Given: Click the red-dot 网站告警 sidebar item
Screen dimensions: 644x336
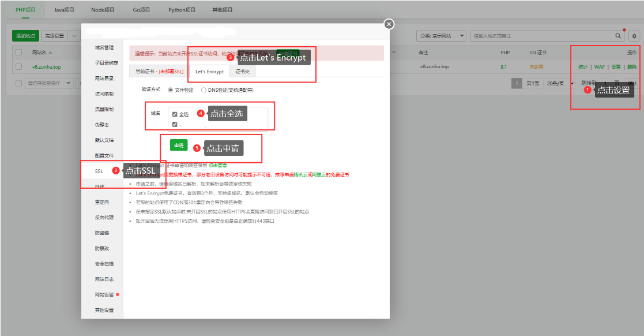Looking at the screenshot, I should pyautogui.click(x=104, y=294).
